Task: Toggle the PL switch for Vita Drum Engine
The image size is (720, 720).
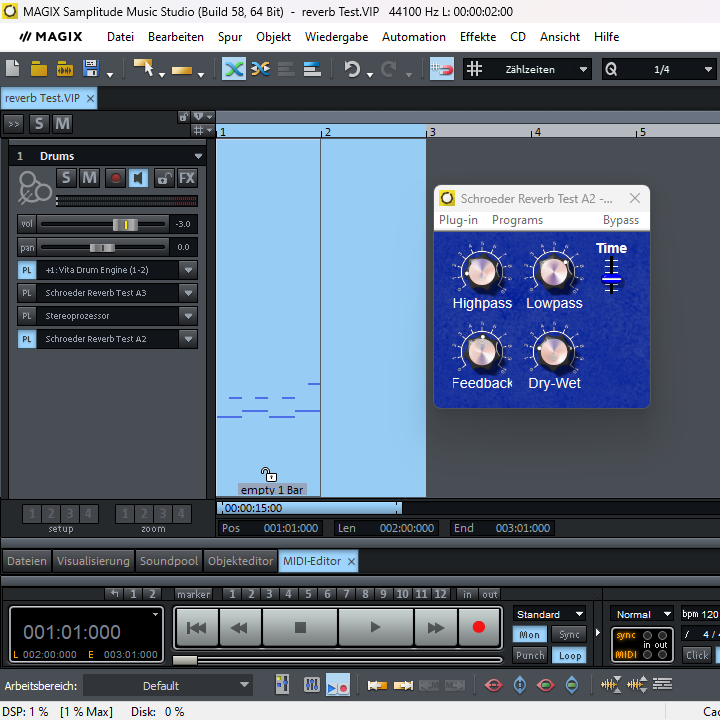Action: pyautogui.click(x=27, y=270)
